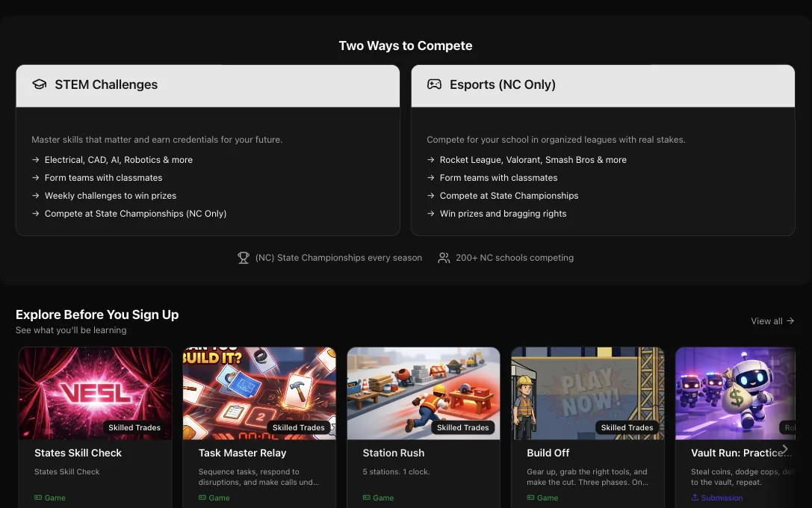
Task: Click '5 stations. 1 clock.' description
Action: [x=396, y=471]
